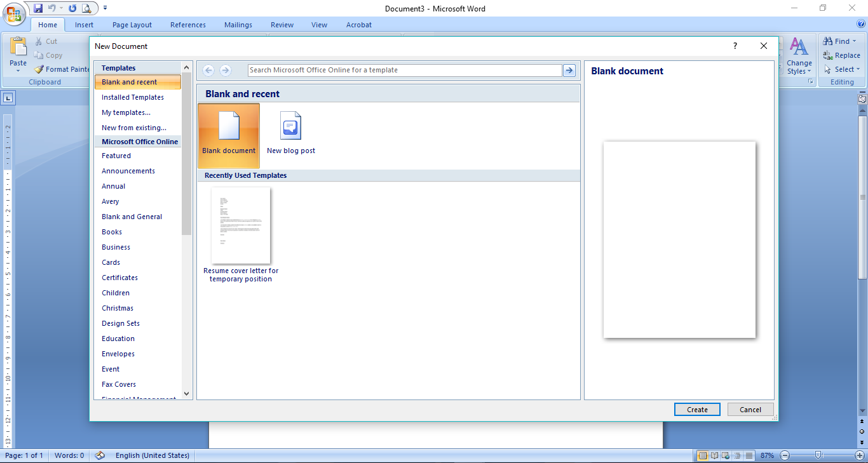This screenshot has height=463, width=868.
Task: Open the Review tab
Action: (282, 25)
